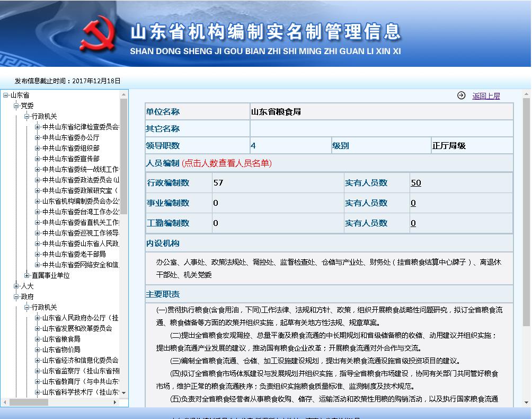Expand the 山东省粮食局 tree node
Image resolution: width=532 pixels, height=419 pixels.
tap(37, 339)
